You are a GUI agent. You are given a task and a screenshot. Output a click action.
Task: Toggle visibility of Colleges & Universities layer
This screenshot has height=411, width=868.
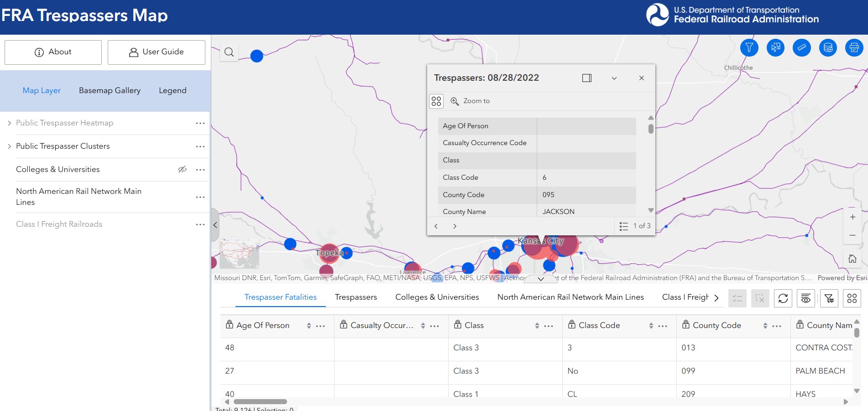point(183,169)
